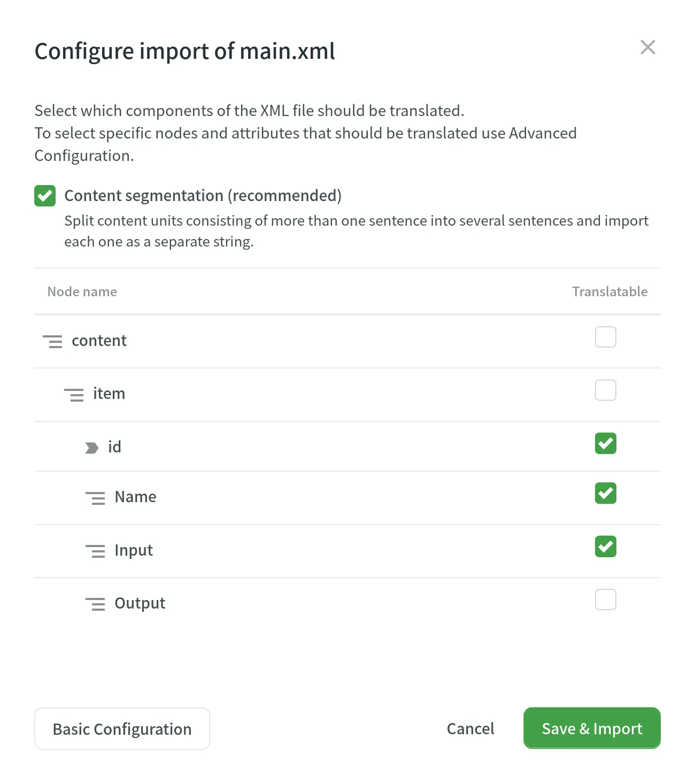The height and width of the screenshot is (784, 695).
Task: Untick the Input node checkbox
Action: [605, 547]
